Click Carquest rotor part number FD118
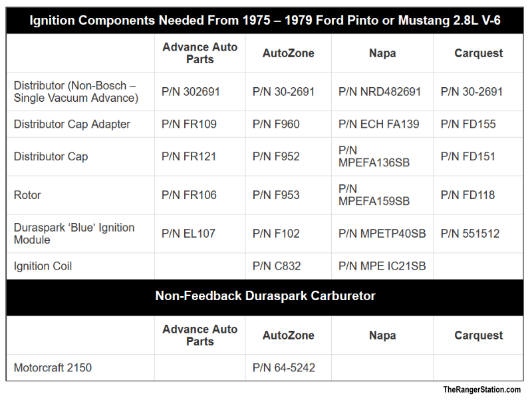The image size is (532, 404). [468, 195]
